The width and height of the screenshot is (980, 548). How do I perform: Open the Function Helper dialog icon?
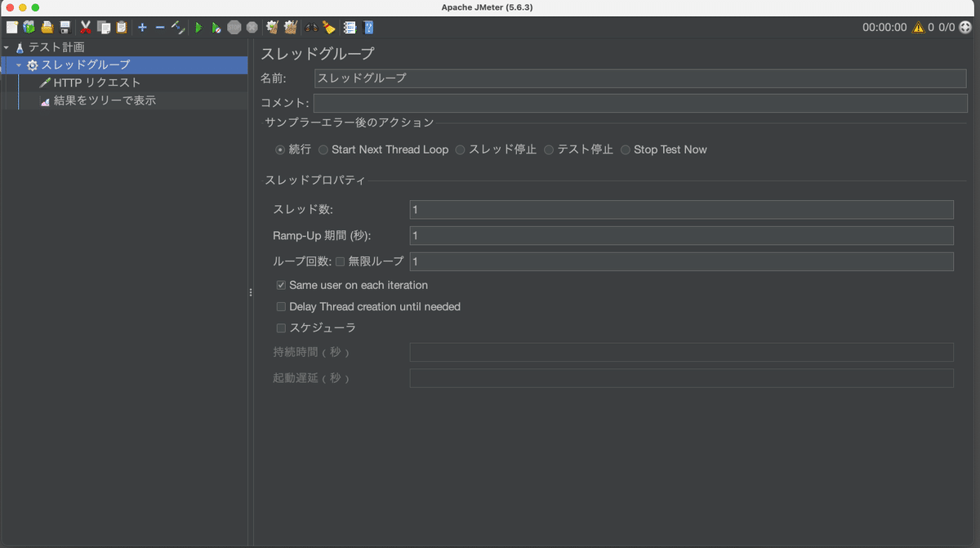(x=350, y=26)
